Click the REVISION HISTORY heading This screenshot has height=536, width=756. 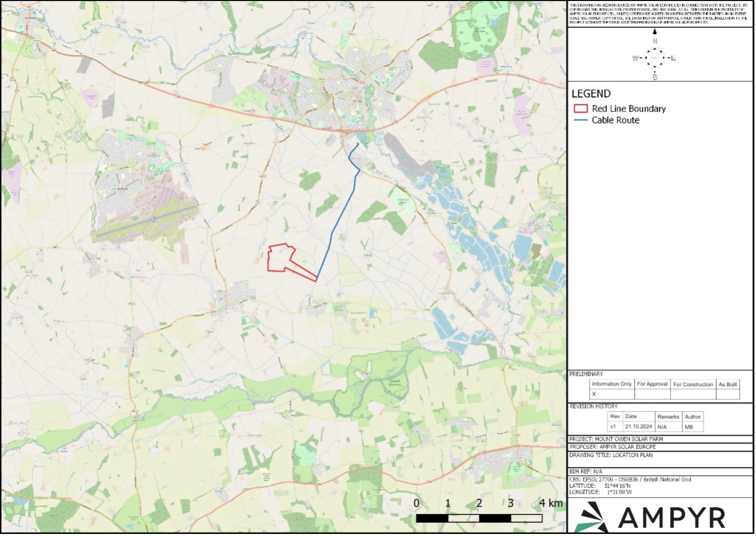pyautogui.click(x=594, y=406)
